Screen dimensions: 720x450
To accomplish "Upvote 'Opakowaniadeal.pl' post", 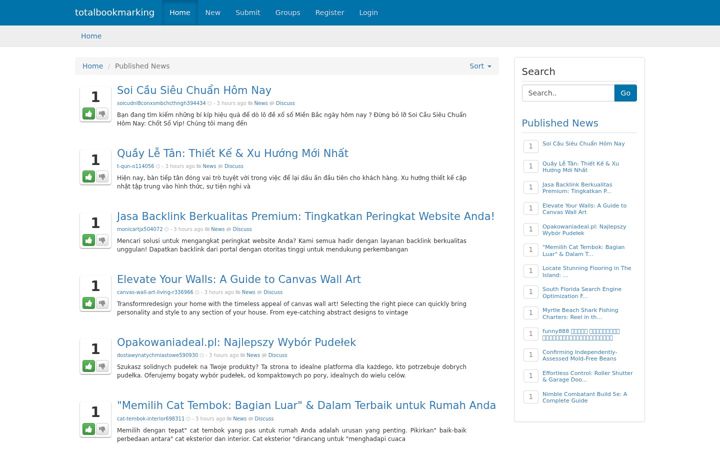I will 89,366.
